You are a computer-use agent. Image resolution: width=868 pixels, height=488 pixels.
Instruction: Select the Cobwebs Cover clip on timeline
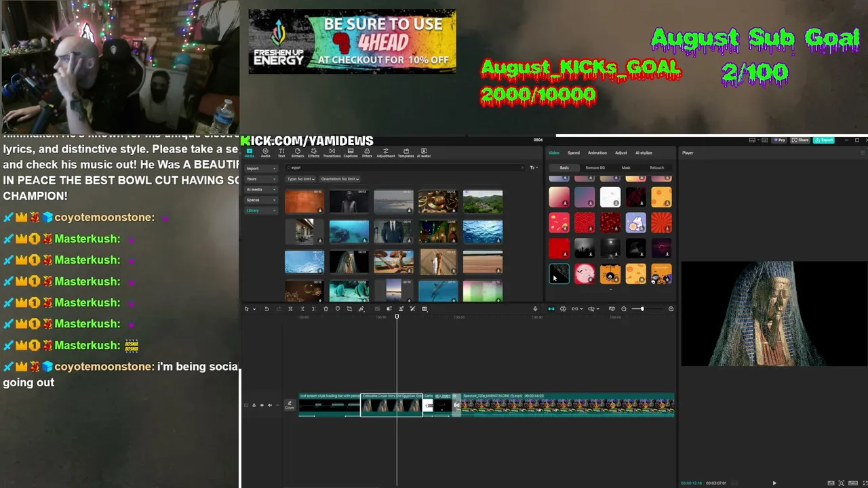[391, 405]
